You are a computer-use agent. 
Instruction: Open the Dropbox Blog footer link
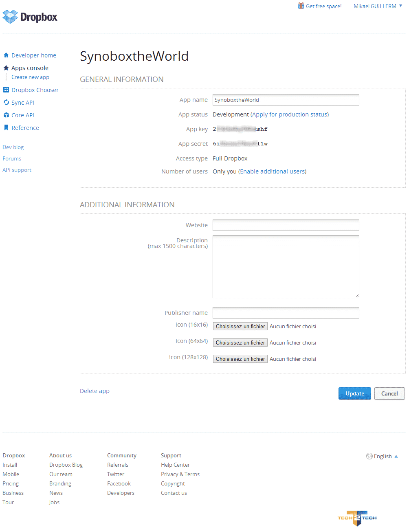tap(66, 465)
